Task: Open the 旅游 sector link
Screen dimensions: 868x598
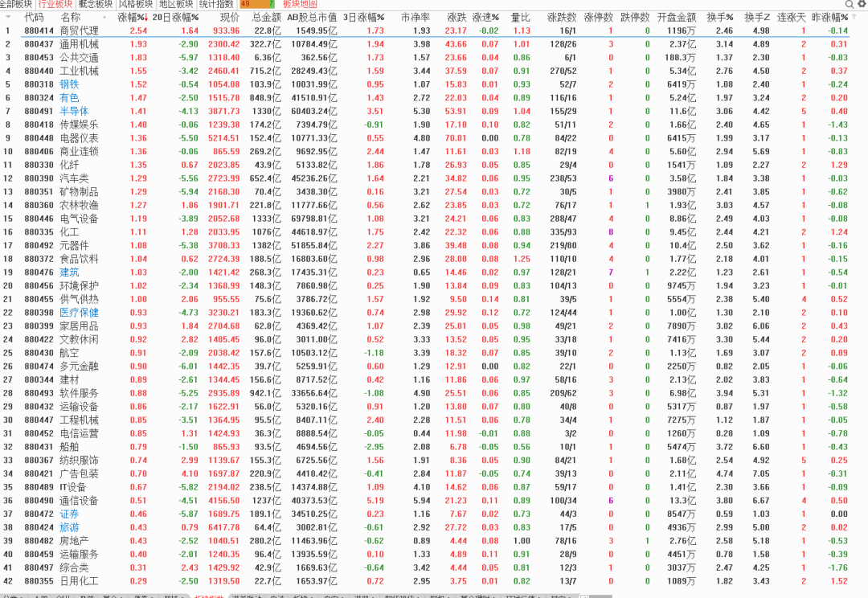Action: (x=69, y=527)
